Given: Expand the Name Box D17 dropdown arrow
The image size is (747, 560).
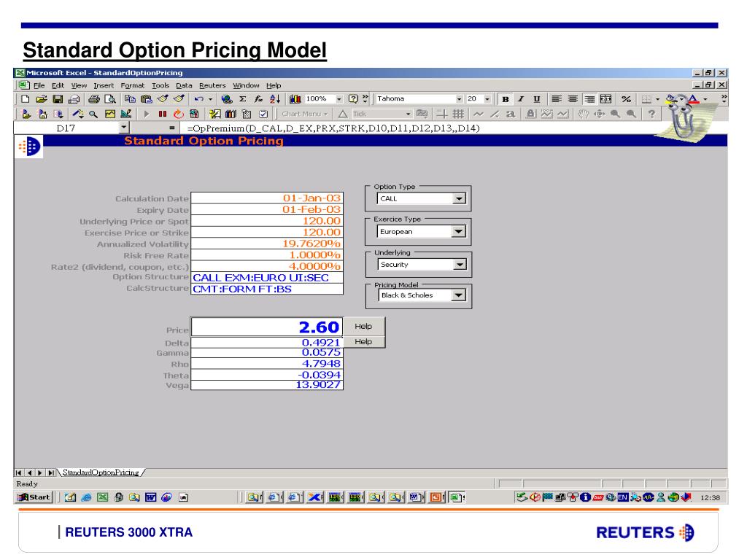Looking at the screenshot, I should pos(124,128).
